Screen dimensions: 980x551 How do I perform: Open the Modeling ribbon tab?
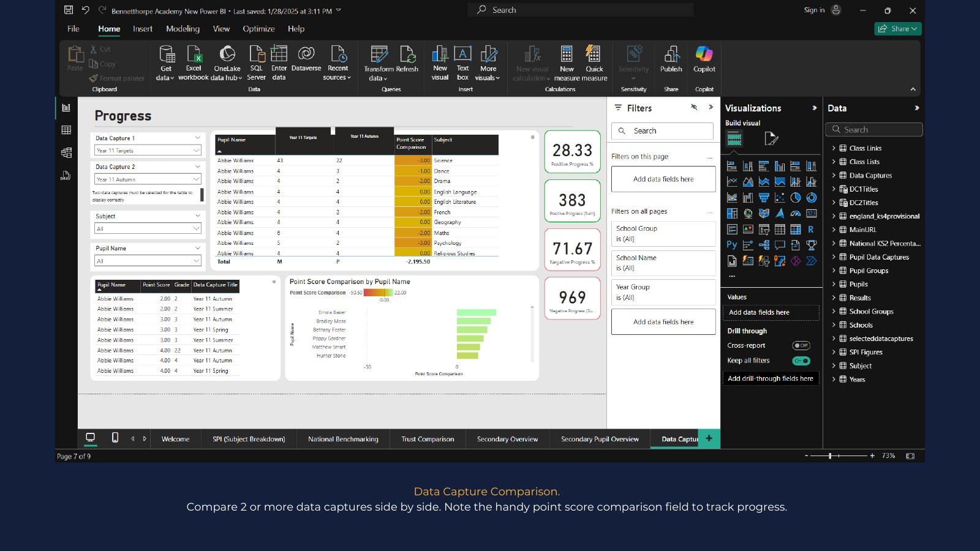pos(183,29)
